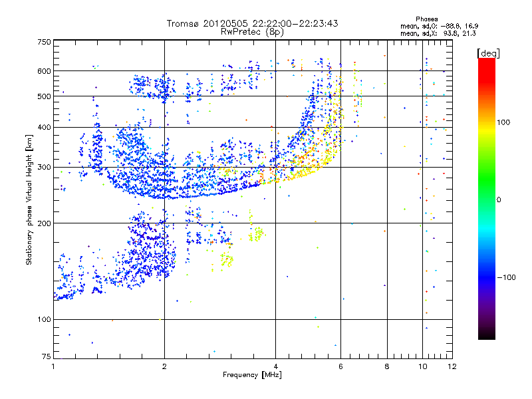
Task: Click the black bottom of the colorbar
Action: tap(487, 334)
